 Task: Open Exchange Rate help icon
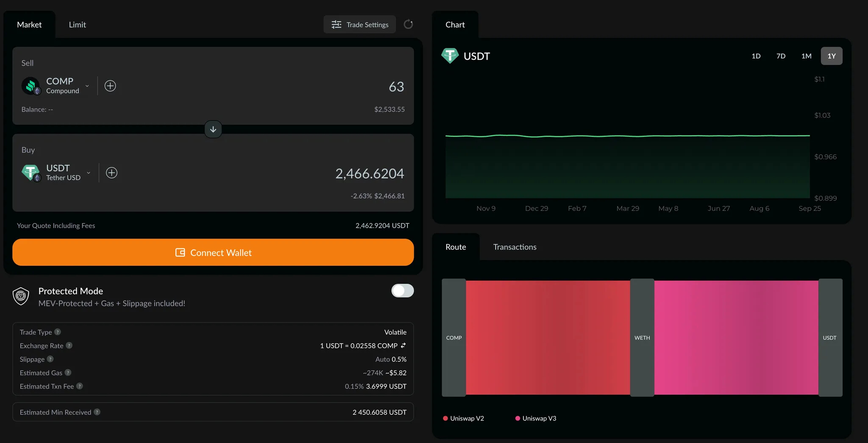click(69, 345)
